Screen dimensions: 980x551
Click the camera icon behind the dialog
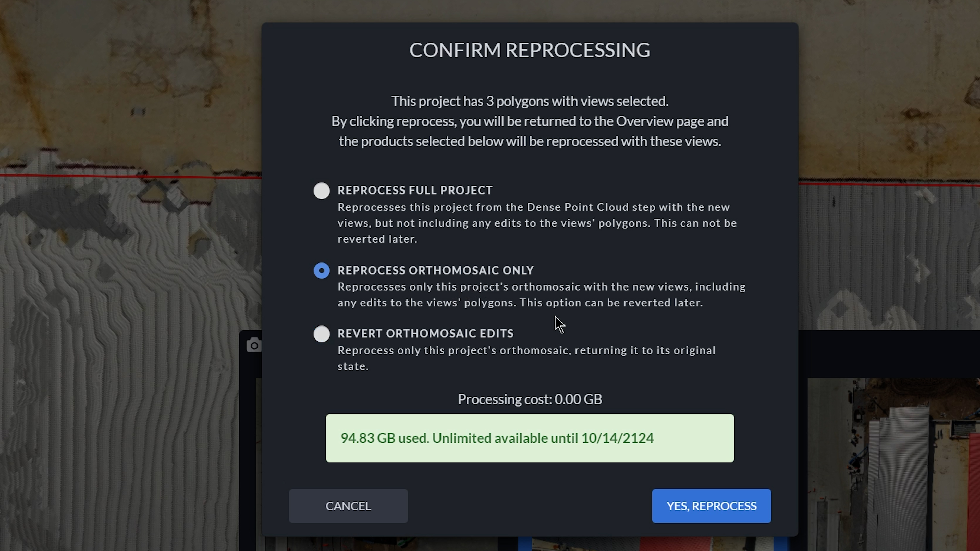pyautogui.click(x=254, y=345)
